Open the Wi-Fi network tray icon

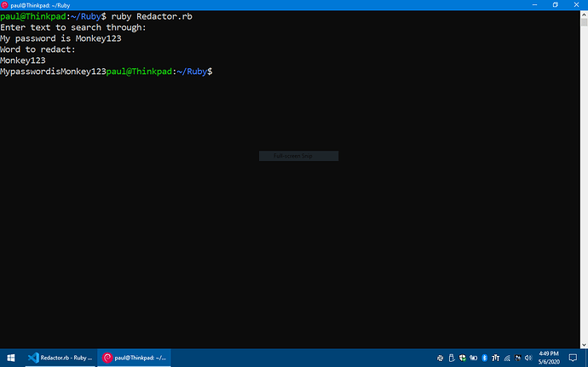pos(507,358)
